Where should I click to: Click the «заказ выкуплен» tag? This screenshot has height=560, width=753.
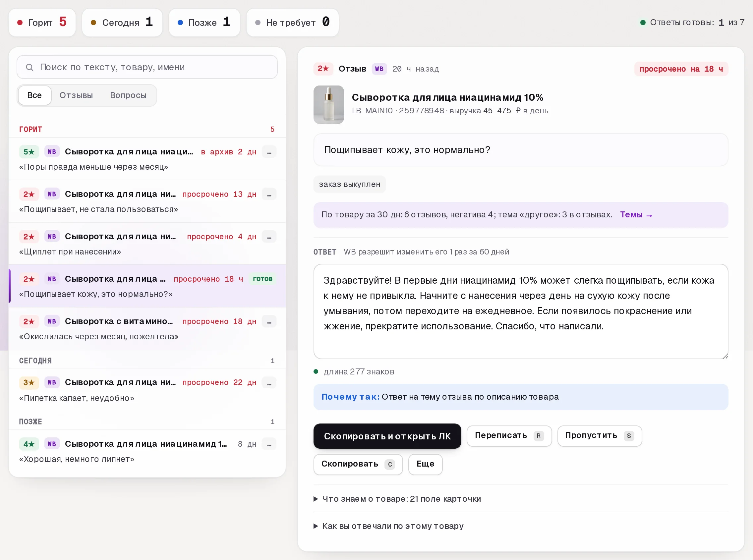[350, 185]
